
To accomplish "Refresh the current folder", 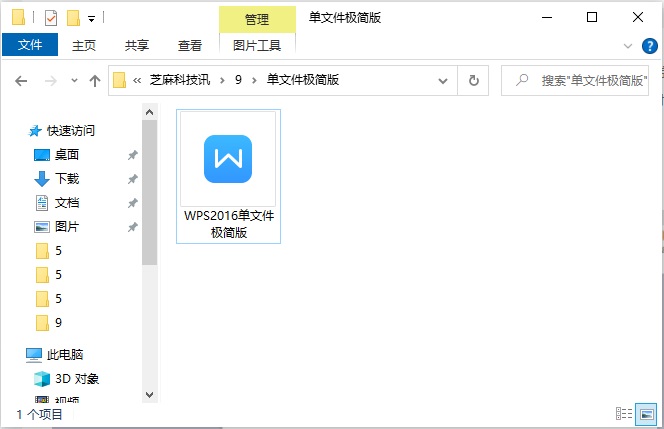I will (473, 80).
